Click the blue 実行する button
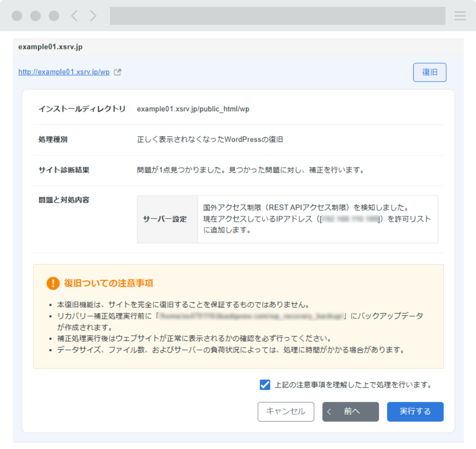This screenshot has height=449, width=476. pyautogui.click(x=415, y=411)
